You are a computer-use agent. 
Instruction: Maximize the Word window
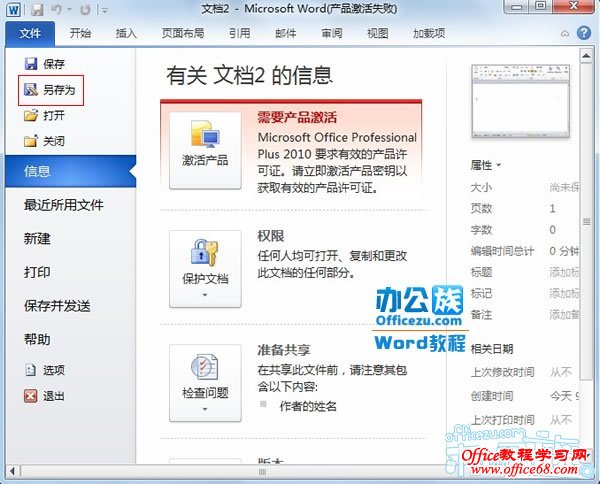coord(540,6)
